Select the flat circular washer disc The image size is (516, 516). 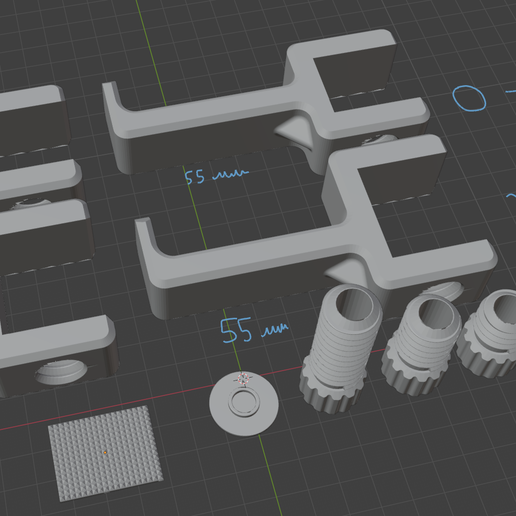click(x=244, y=404)
